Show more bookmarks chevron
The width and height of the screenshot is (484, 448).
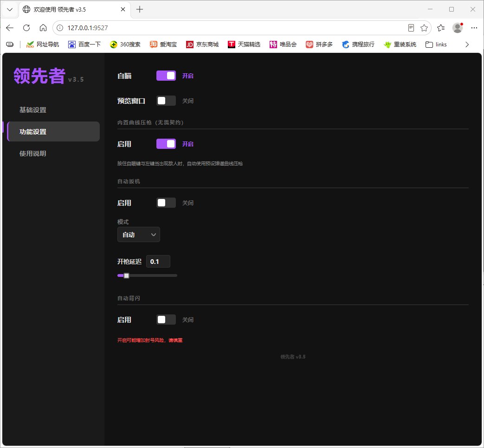tap(467, 45)
